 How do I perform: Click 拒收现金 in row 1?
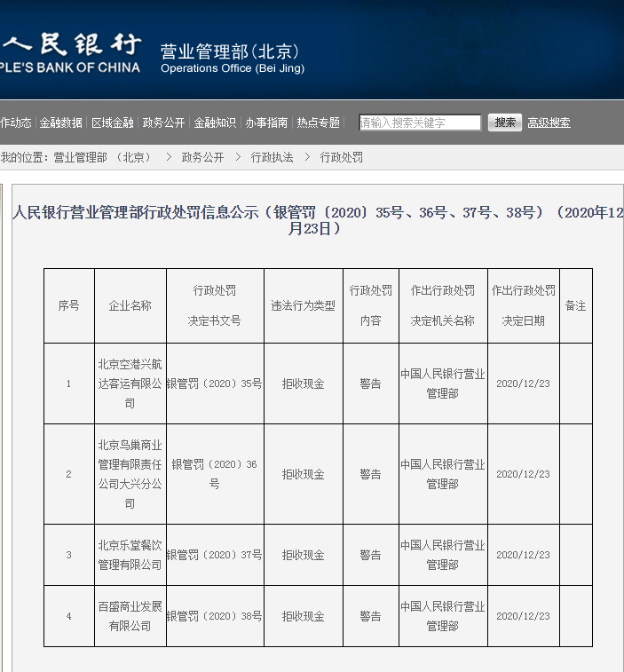[303, 383]
